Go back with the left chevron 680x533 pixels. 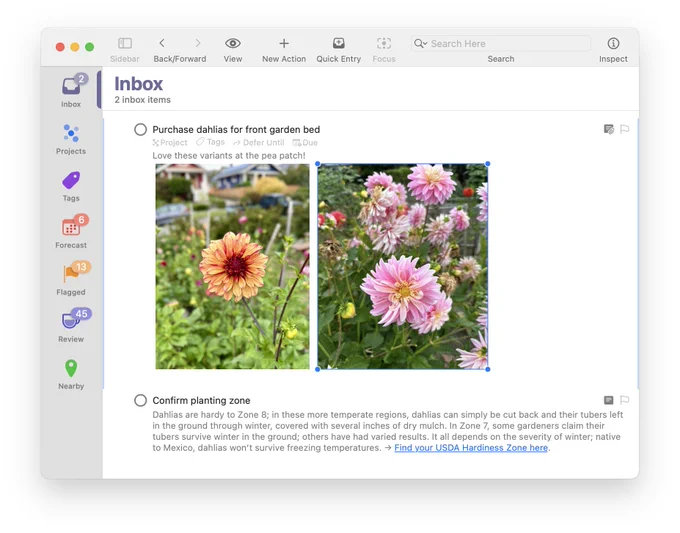[x=162, y=43]
